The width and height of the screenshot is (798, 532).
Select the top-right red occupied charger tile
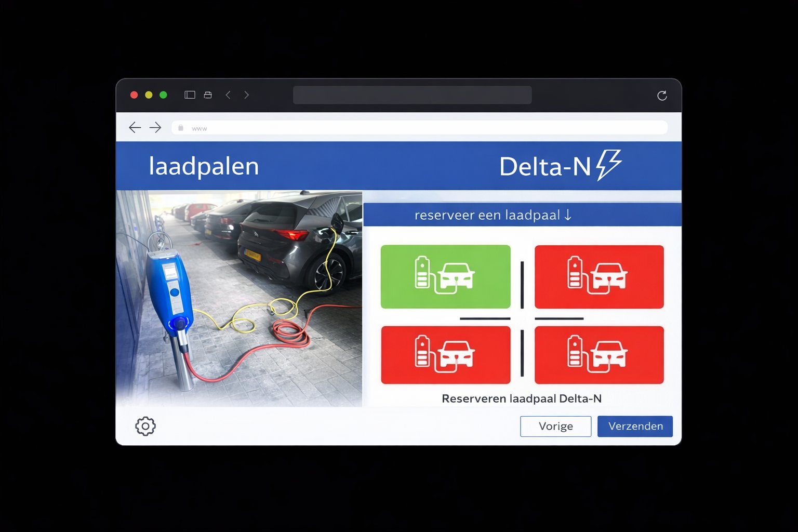coord(599,276)
